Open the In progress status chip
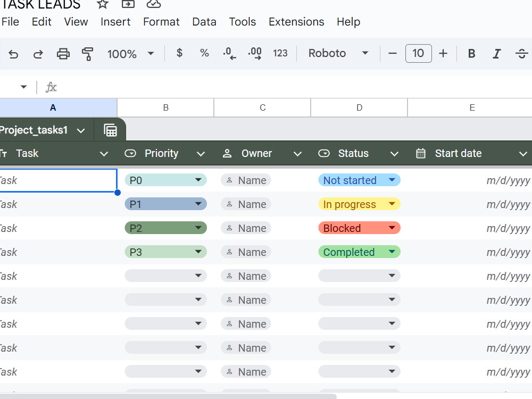Viewport: 532px width, 399px height. click(x=359, y=204)
